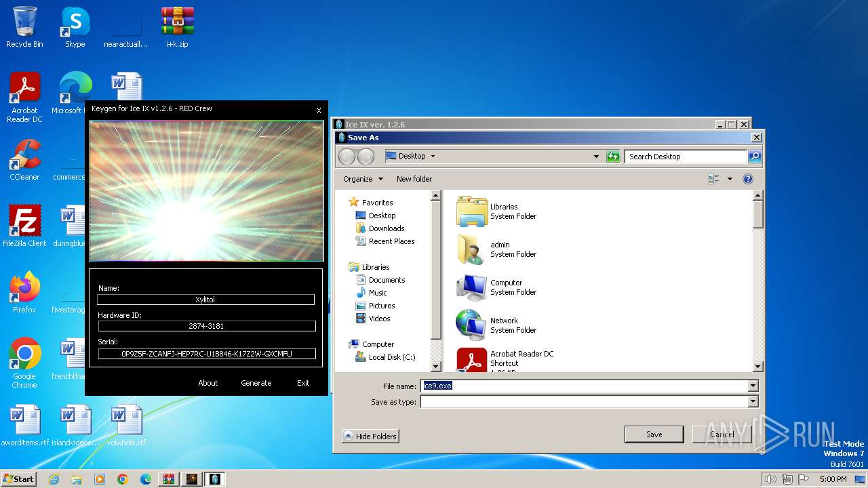Select the Network System Folder item

pyautogui.click(x=497, y=325)
